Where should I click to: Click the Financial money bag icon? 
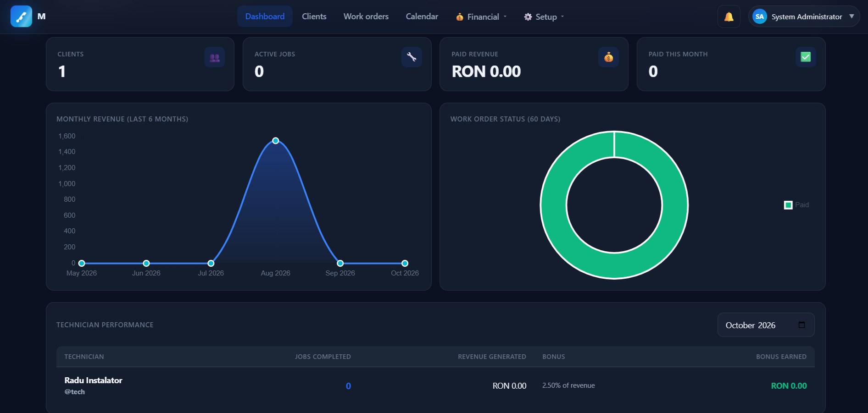click(x=460, y=17)
